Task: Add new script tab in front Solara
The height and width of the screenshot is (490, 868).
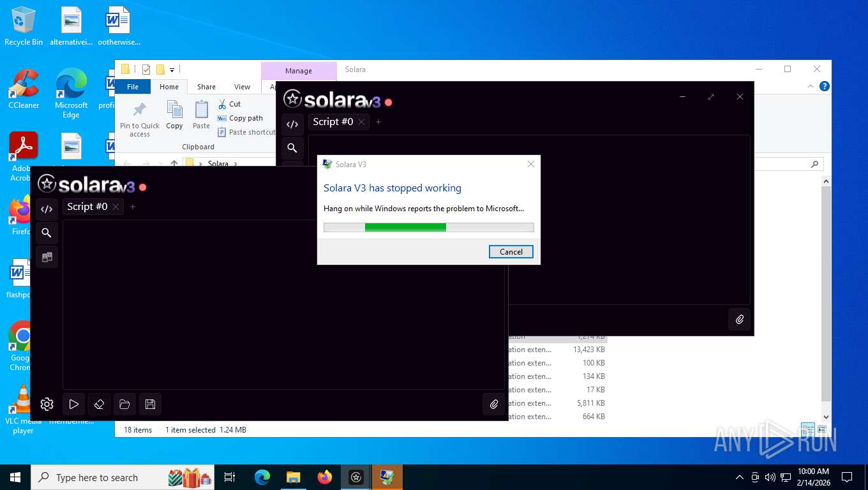Action: coord(133,207)
